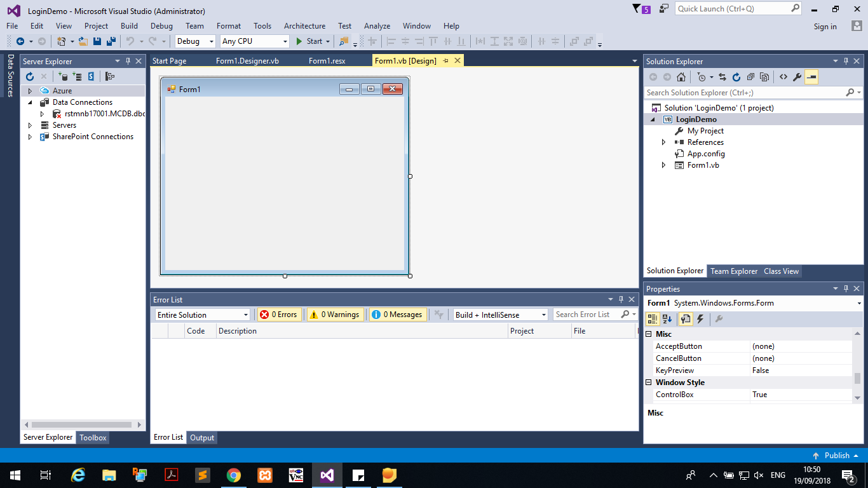This screenshot has height=488, width=868.
Task: Click the Save All toolbar icon
Action: tap(111, 41)
